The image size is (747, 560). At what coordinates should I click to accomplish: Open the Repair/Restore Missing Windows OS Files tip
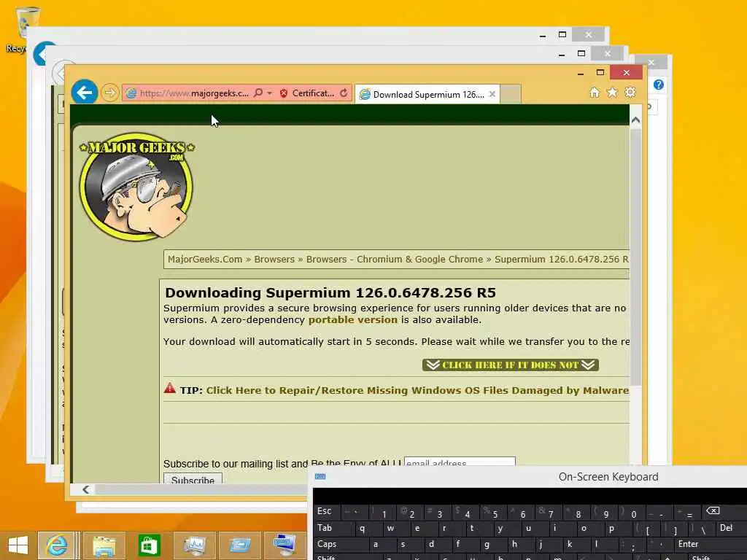(x=417, y=391)
